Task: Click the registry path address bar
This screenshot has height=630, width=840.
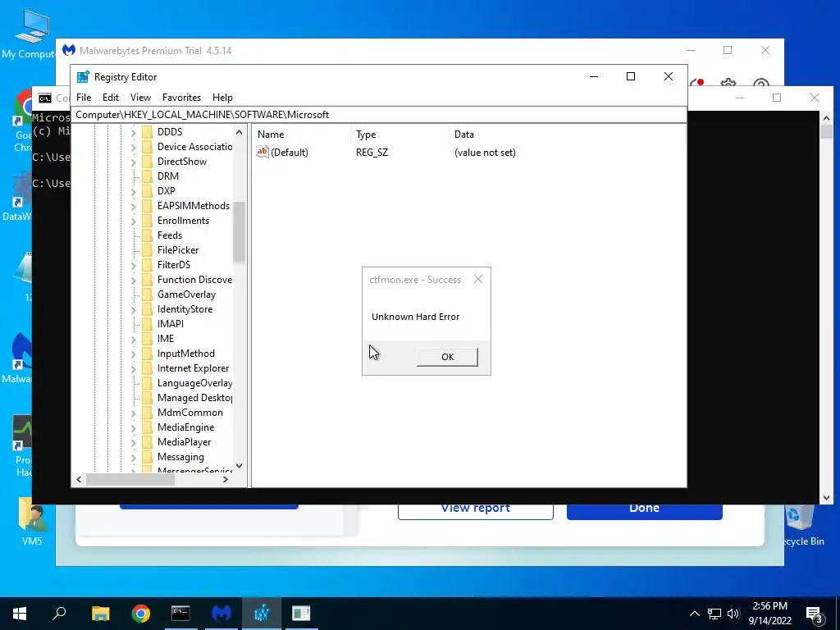Action: 379,115
